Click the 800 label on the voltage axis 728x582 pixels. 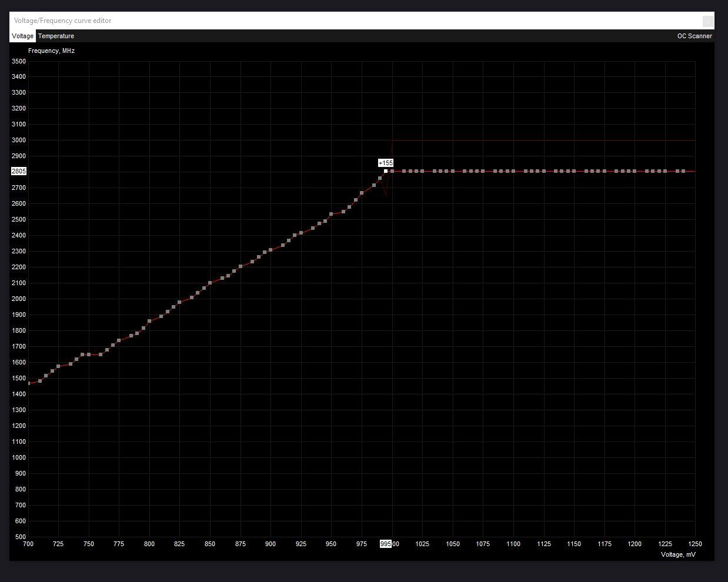coord(149,544)
